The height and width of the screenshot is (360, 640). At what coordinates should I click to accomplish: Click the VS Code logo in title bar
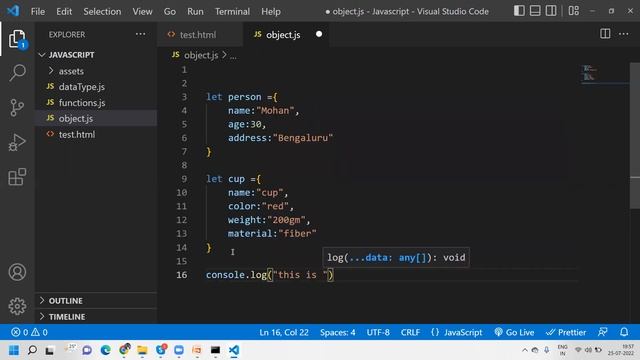pos(13,11)
